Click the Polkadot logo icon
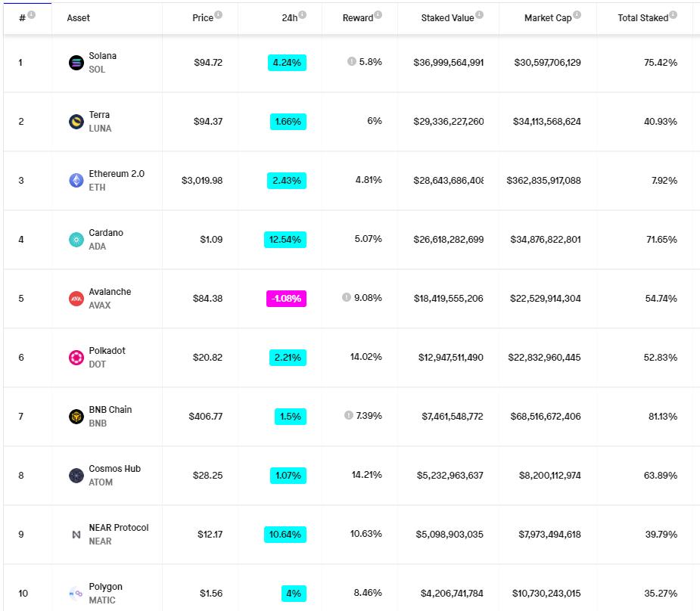Viewport: 700px width, 611px height. (76, 358)
